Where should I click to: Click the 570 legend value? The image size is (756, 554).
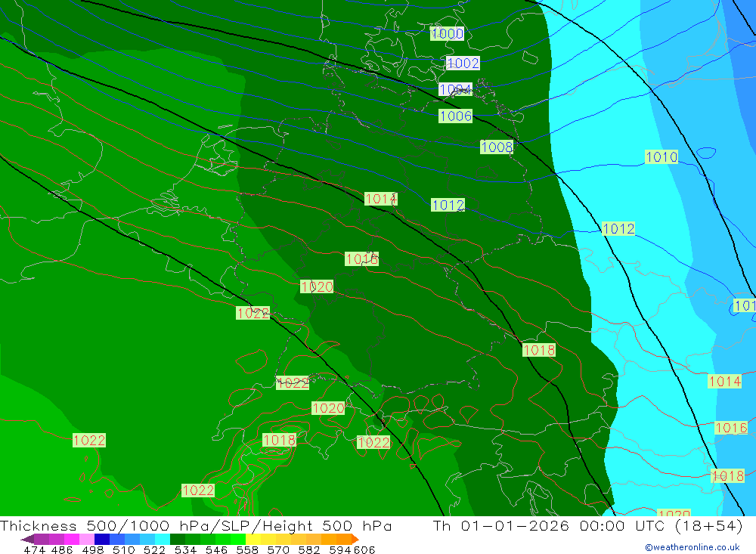click(278, 550)
